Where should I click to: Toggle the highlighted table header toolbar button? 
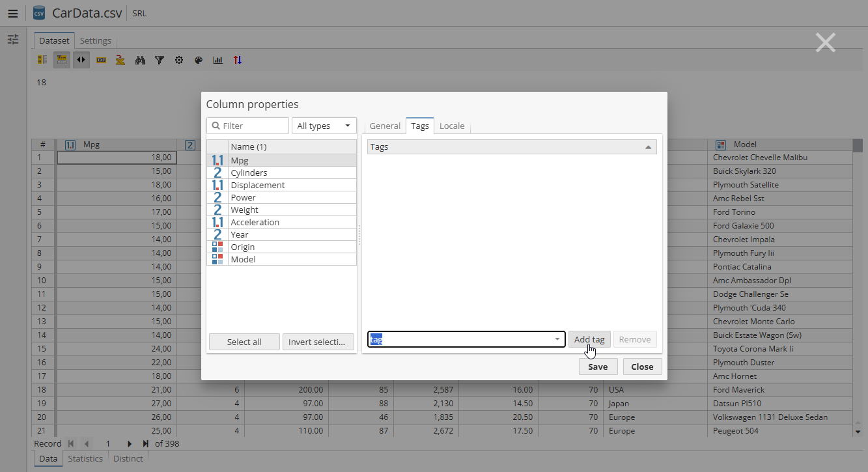click(x=62, y=60)
